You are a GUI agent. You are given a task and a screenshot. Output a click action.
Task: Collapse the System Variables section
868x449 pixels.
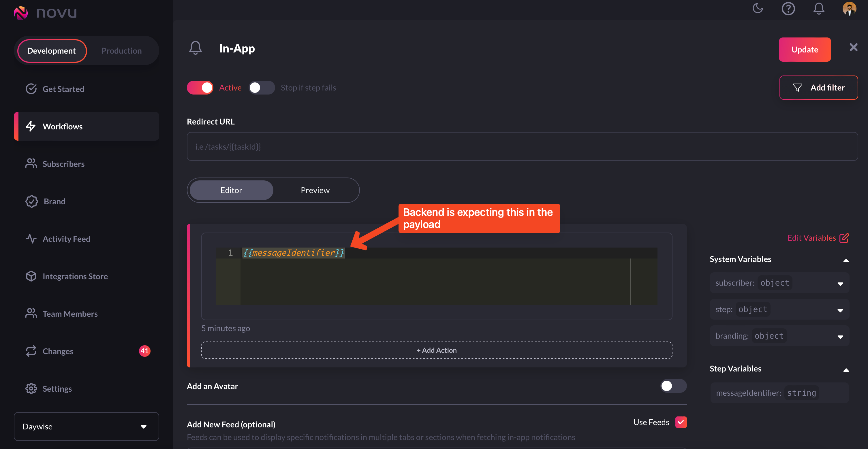[x=846, y=260]
